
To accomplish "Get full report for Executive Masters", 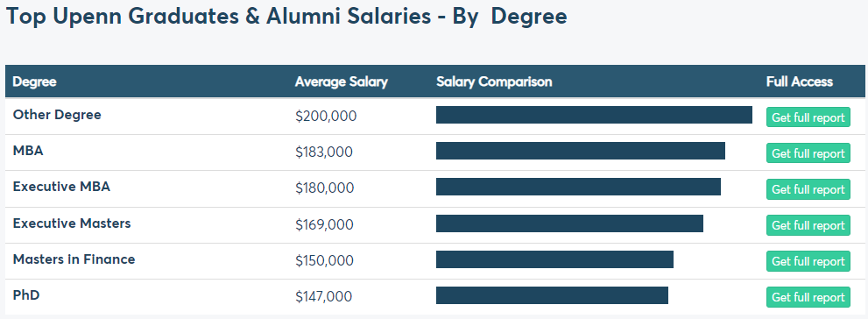I will pyautogui.click(x=808, y=225).
